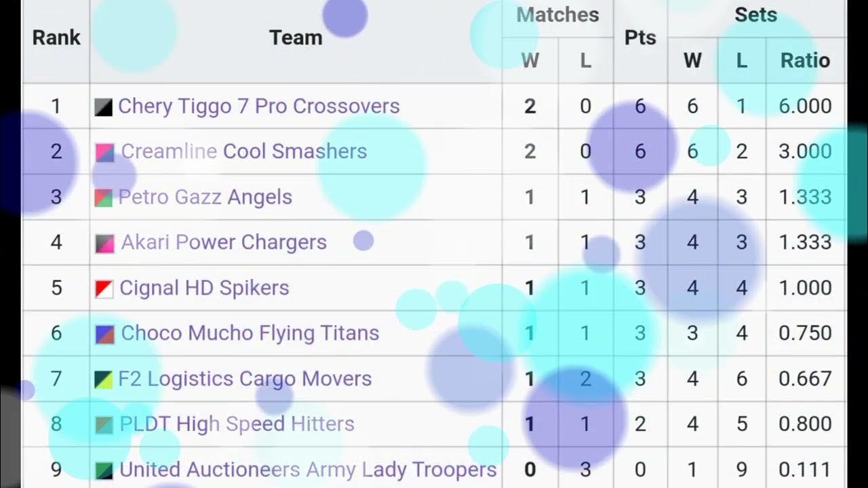Click the Army Lady Troopers flag icon
The image size is (868, 488).
[x=104, y=470]
